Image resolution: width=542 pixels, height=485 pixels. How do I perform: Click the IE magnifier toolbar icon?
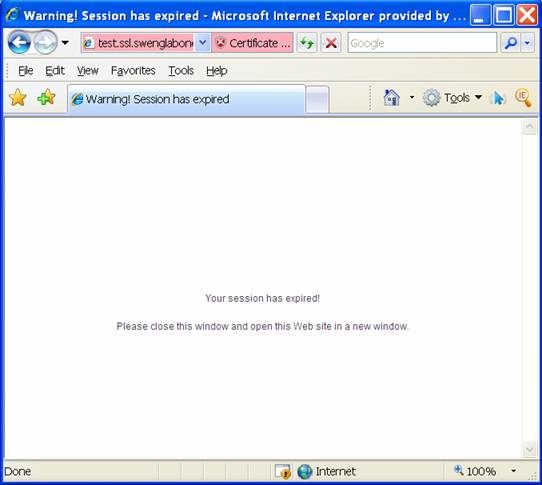pos(523,98)
